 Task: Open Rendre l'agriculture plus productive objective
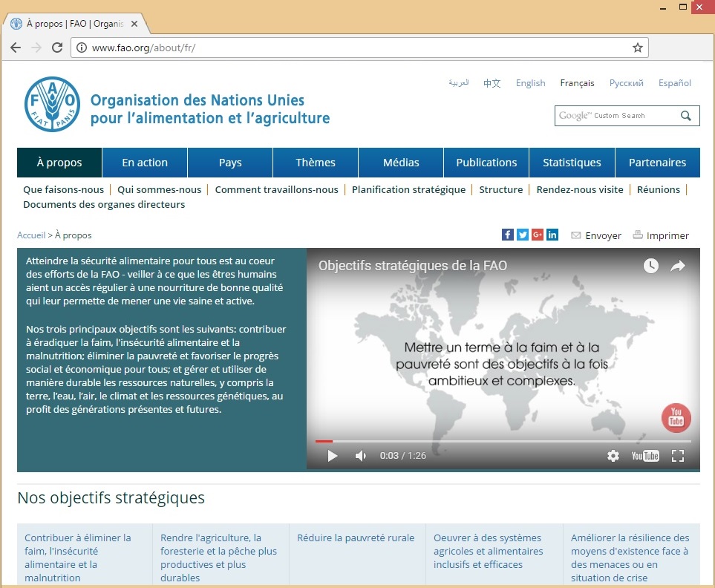click(x=218, y=558)
